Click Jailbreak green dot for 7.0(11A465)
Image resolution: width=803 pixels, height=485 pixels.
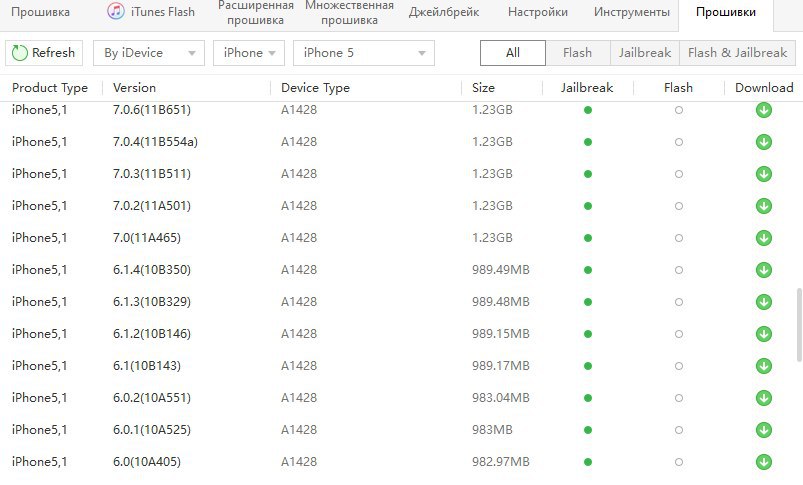click(588, 238)
